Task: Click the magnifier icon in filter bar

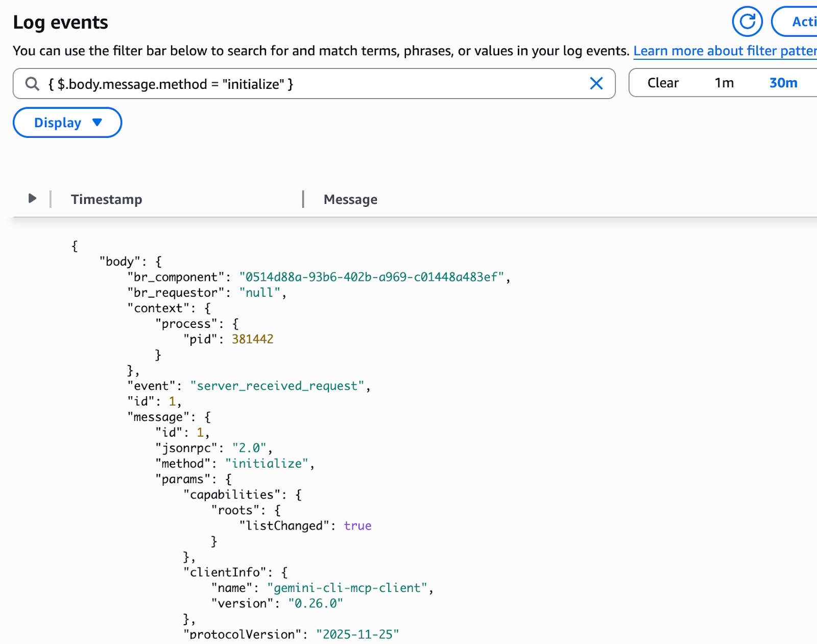Action: point(32,84)
